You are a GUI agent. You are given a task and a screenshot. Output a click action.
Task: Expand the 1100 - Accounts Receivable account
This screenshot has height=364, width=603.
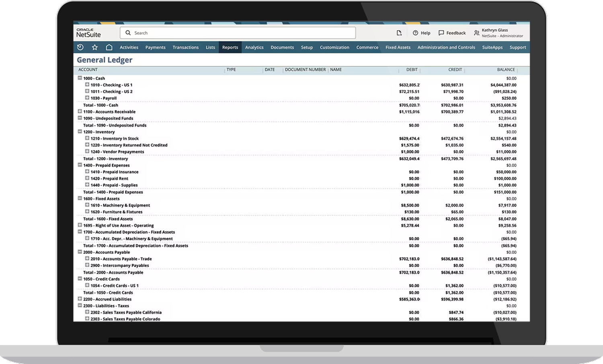[x=79, y=112]
